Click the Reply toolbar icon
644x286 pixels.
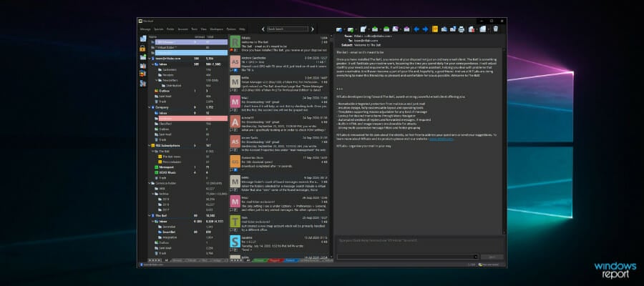click(x=375, y=29)
